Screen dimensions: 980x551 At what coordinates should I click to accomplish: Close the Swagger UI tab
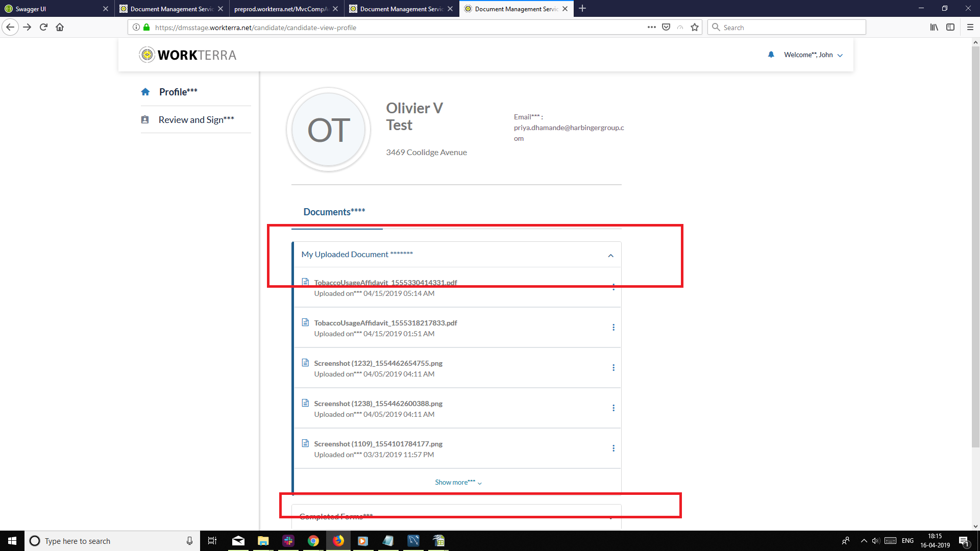coord(106,9)
